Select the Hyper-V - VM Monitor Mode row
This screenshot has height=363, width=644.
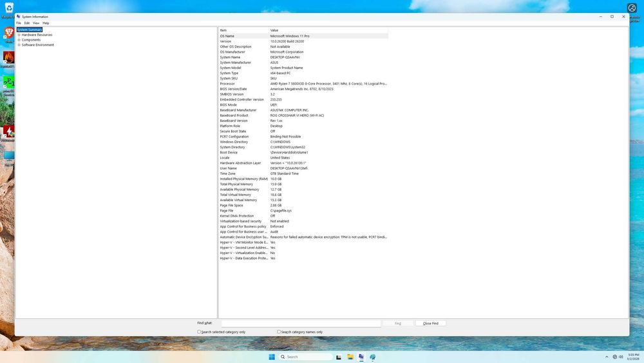click(303, 242)
